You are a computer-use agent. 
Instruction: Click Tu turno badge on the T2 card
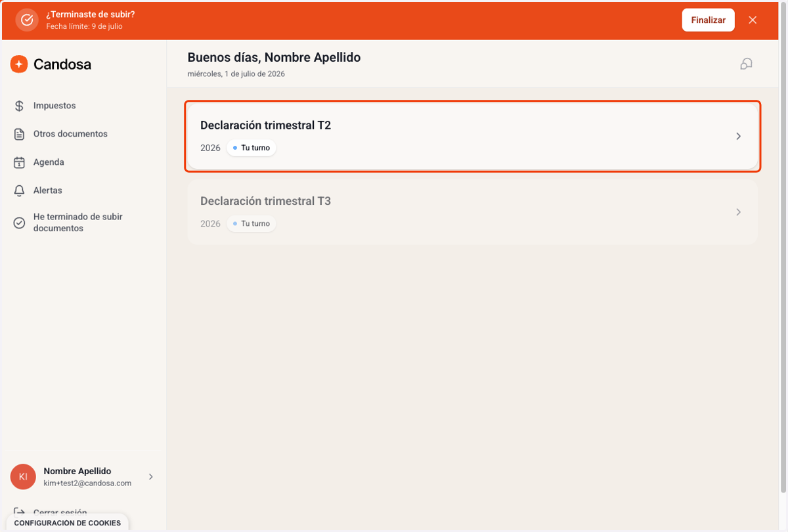click(252, 148)
